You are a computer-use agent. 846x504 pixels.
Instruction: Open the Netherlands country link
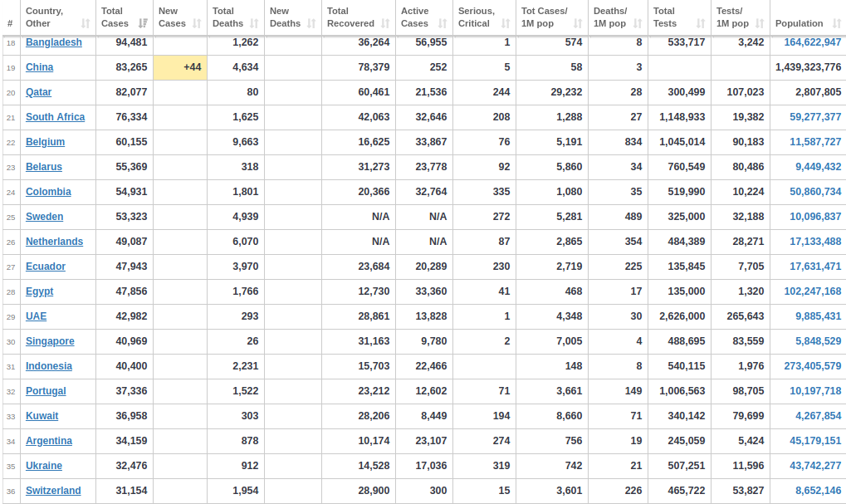[55, 242]
